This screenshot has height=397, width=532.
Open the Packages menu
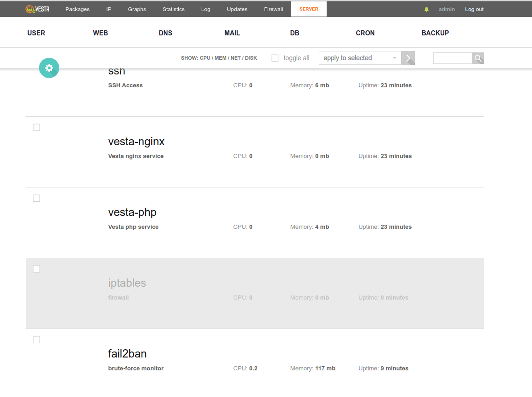point(77,9)
